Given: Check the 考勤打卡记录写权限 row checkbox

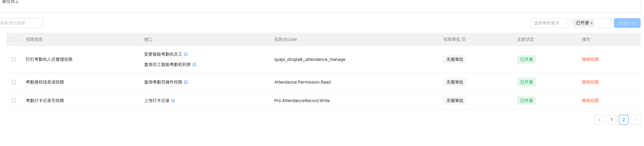Looking at the screenshot, I should pos(14,101).
